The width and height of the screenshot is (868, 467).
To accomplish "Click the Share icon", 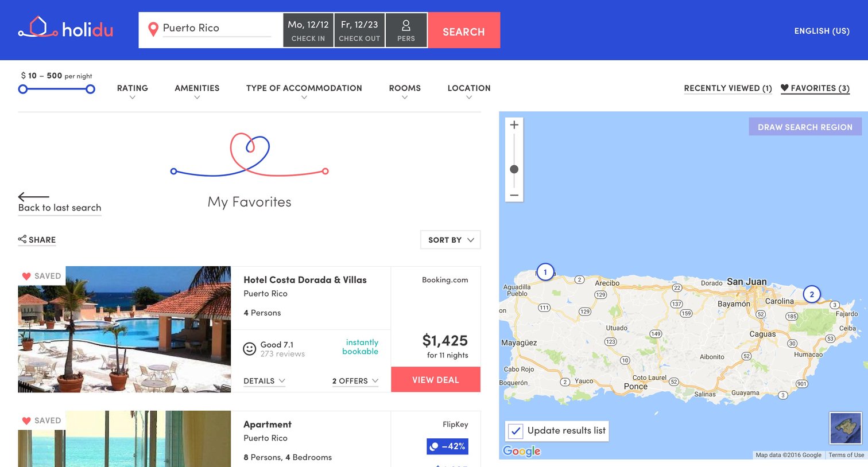I will (22, 239).
